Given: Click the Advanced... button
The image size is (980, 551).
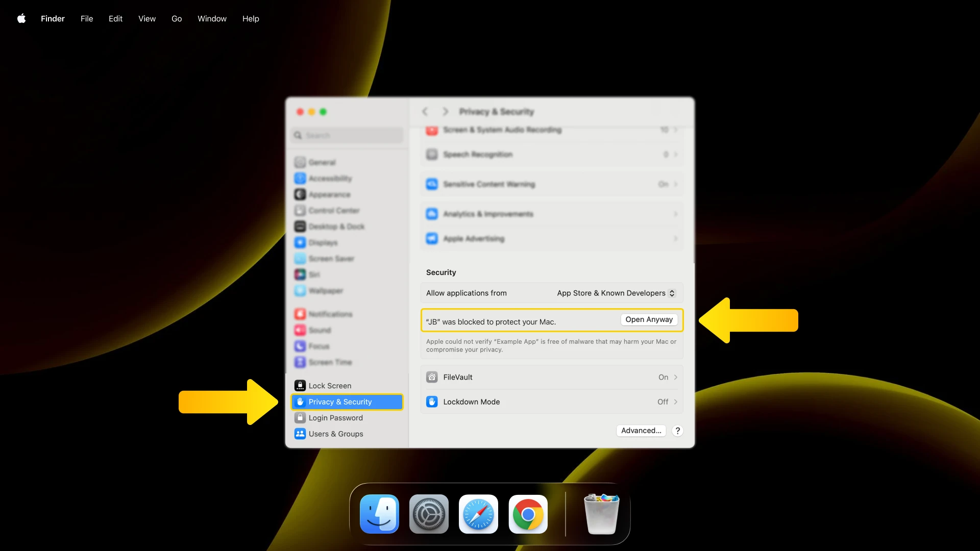Looking at the screenshot, I should (641, 431).
